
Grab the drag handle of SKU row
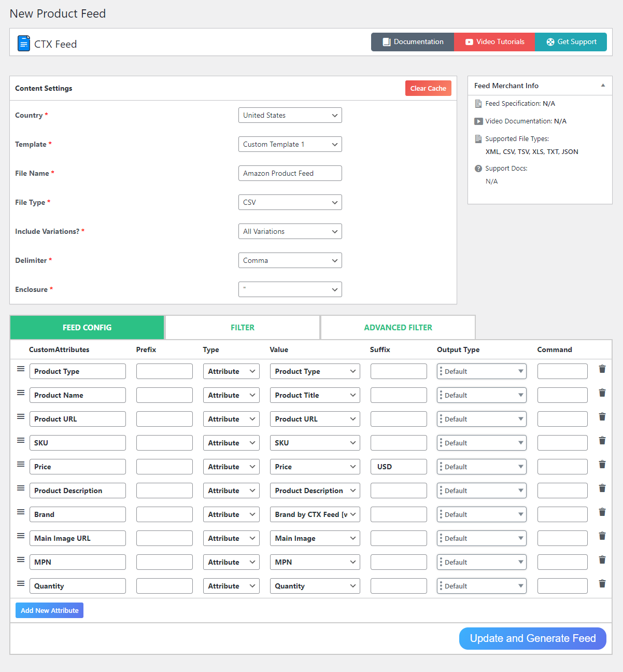point(21,440)
